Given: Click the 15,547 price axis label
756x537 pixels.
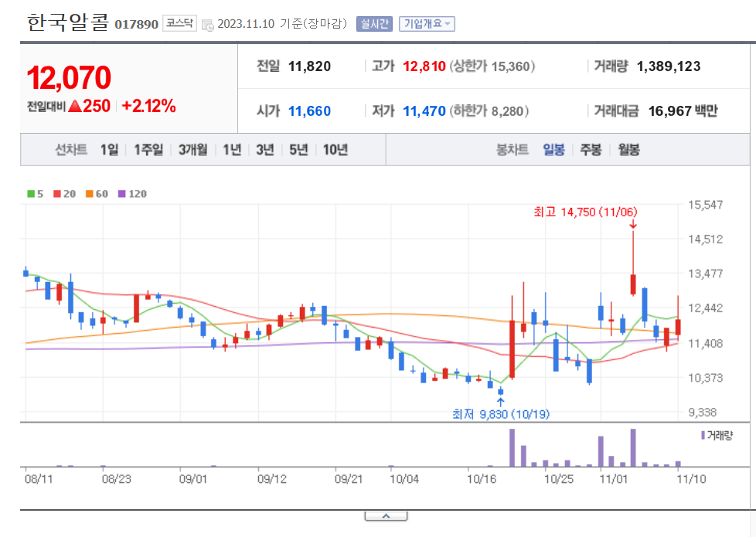Looking at the screenshot, I should (x=706, y=205).
